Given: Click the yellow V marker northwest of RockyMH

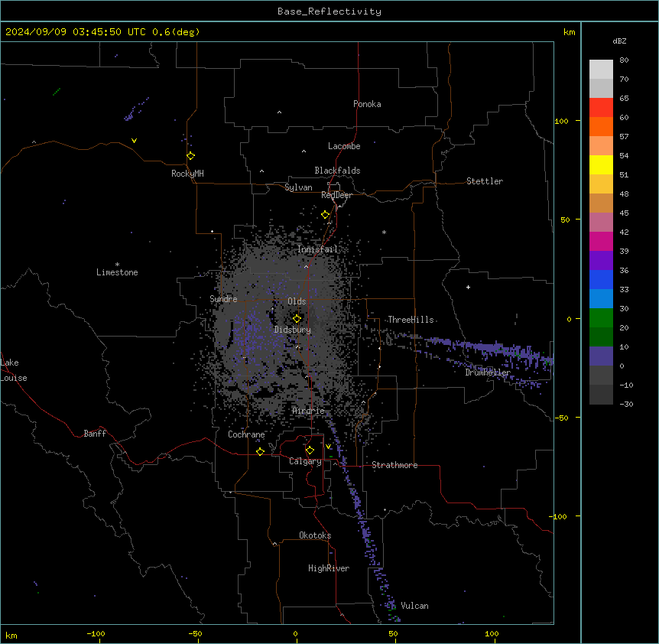Looking at the screenshot, I should [134, 141].
